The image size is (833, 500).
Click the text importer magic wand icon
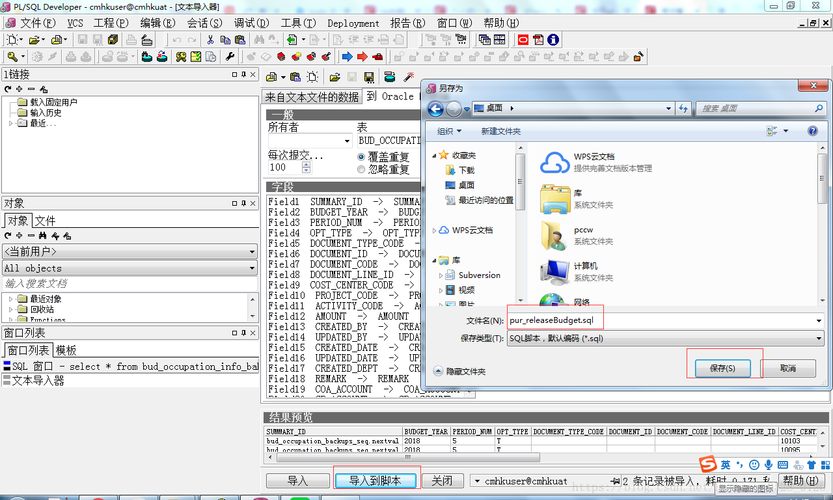[409, 77]
